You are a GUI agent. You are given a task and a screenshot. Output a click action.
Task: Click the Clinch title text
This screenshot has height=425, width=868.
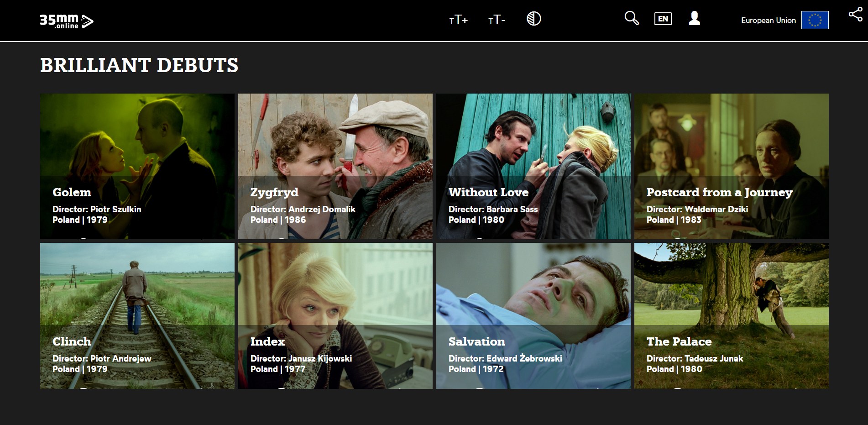[72, 341]
